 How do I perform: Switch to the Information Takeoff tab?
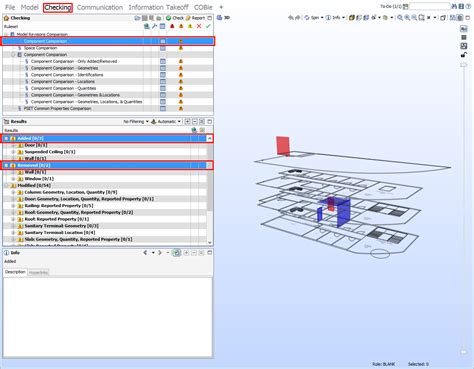pyautogui.click(x=158, y=7)
